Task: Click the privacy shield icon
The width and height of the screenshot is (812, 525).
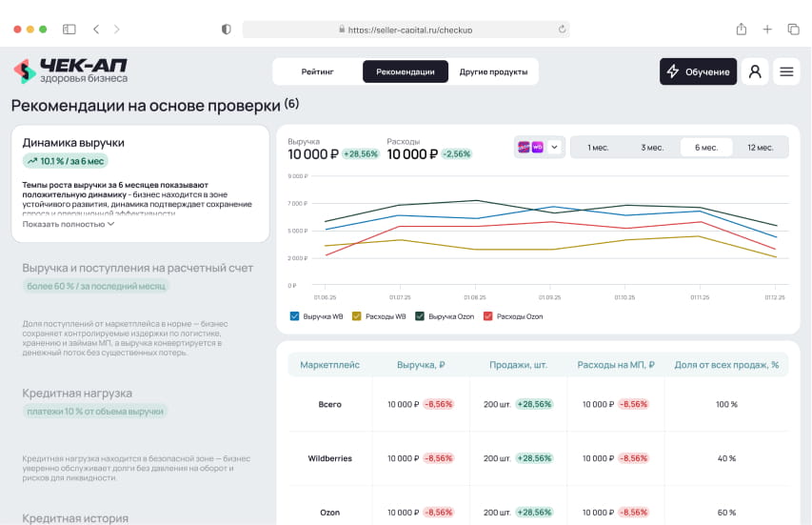Action: point(226,30)
